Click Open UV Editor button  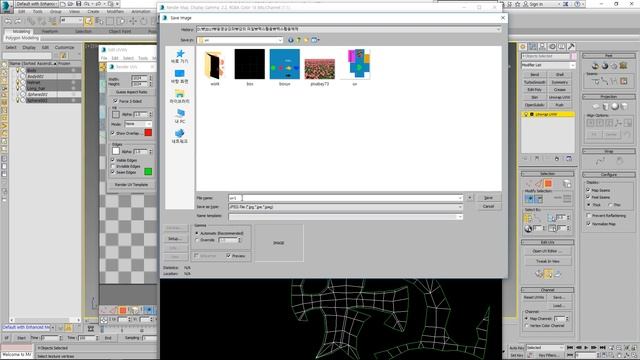pos(547,251)
